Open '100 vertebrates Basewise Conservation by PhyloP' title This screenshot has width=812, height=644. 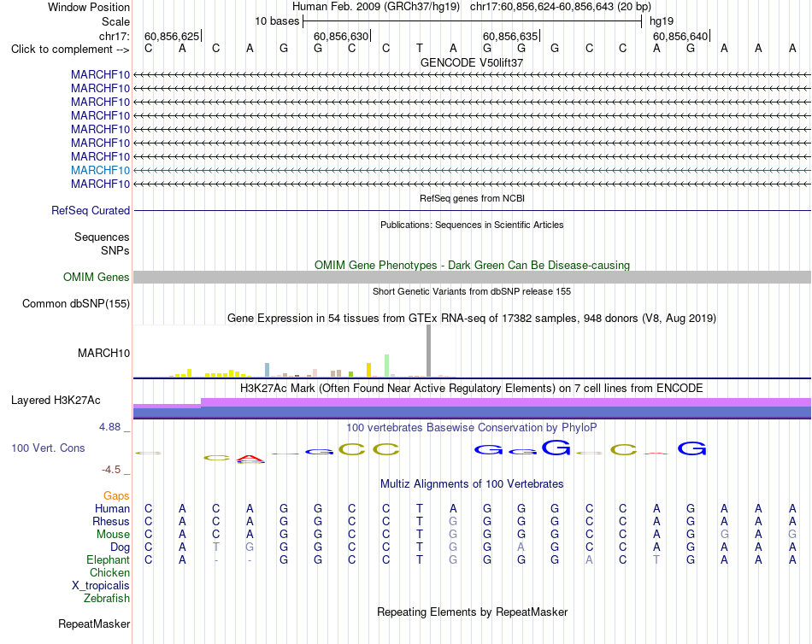click(x=471, y=428)
